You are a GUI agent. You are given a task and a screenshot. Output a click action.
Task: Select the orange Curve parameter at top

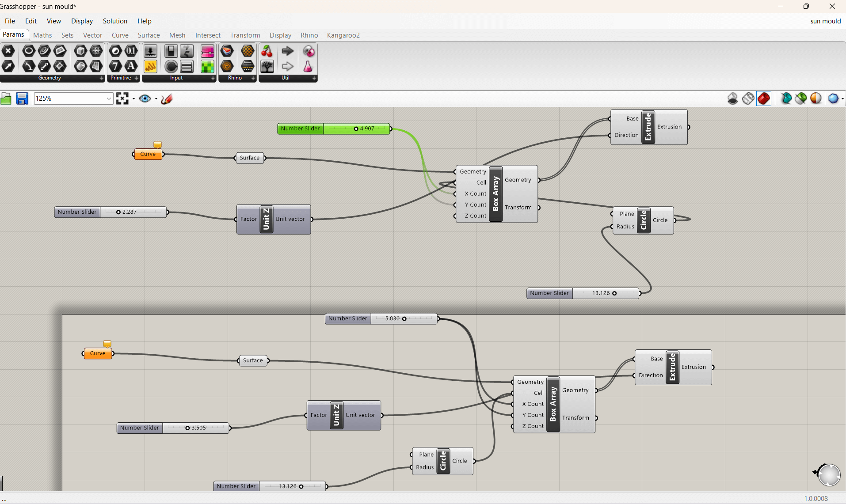(x=148, y=154)
